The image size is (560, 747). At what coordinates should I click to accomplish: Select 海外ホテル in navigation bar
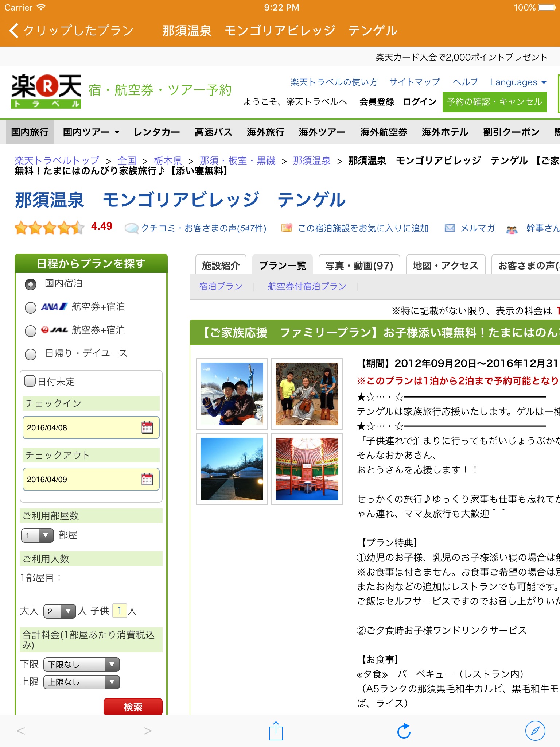(x=445, y=132)
